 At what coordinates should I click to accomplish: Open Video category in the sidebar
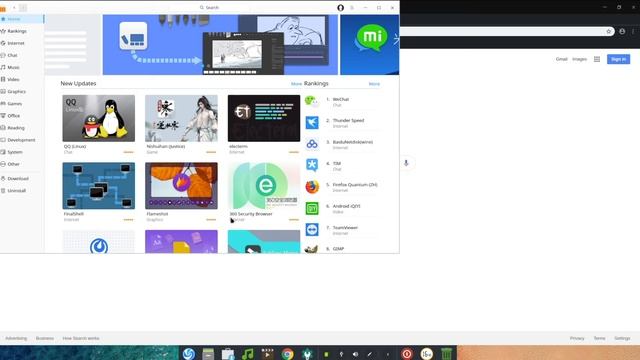point(22,80)
